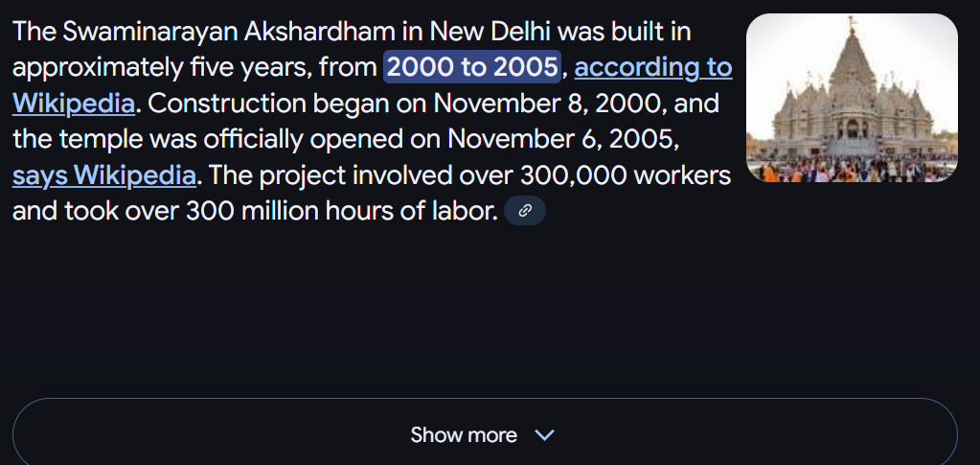Screen dimensions: 980x465
Task: Open the "according to" source link
Action: [652, 68]
